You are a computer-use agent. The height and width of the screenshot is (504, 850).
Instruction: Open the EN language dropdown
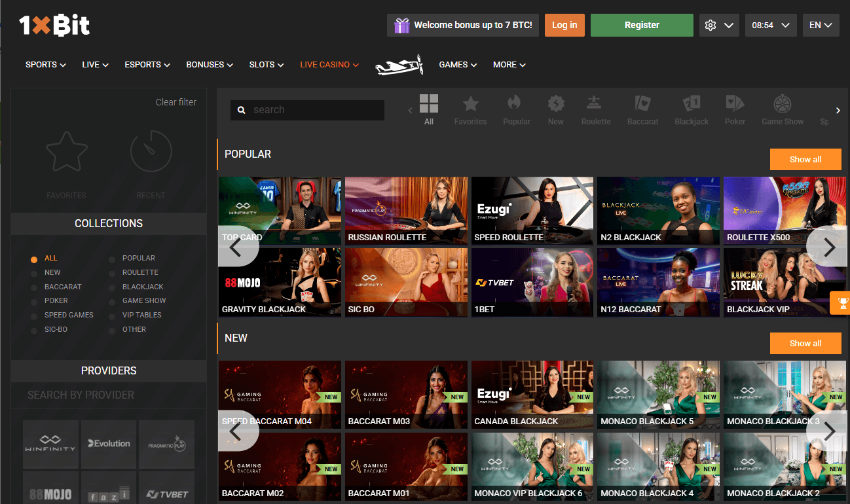(821, 26)
